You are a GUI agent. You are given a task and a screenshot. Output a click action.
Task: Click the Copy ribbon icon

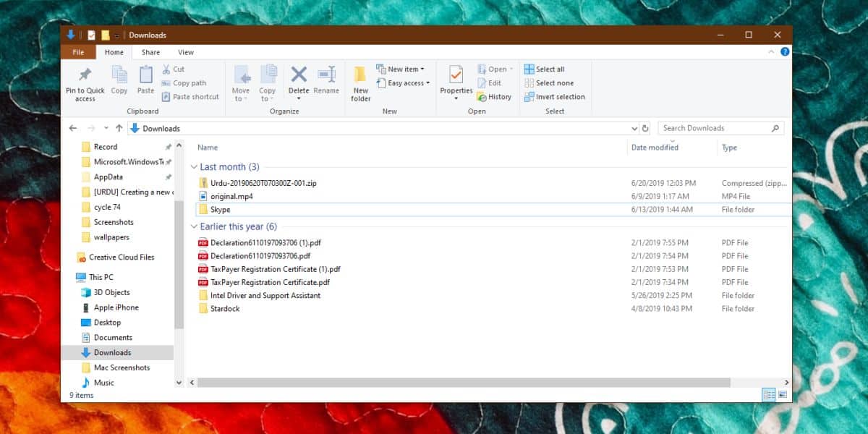[x=119, y=75]
